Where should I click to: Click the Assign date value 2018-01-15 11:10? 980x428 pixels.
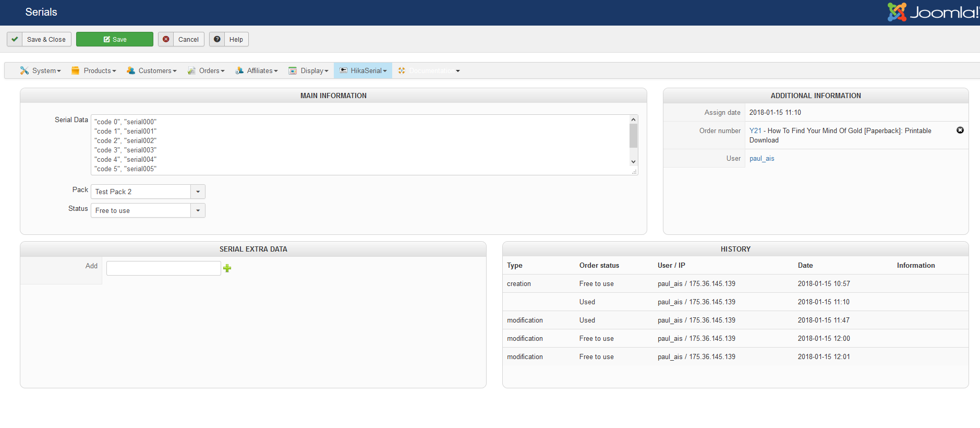pos(775,112)
